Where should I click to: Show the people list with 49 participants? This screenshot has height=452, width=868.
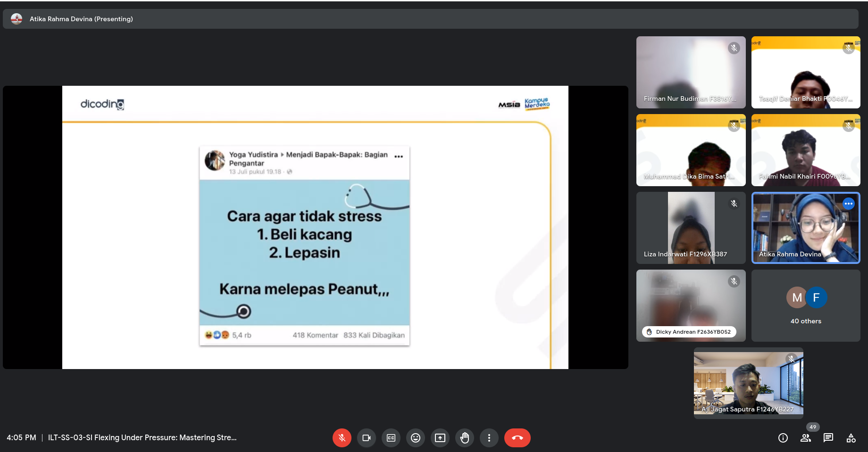click(806, 438)
